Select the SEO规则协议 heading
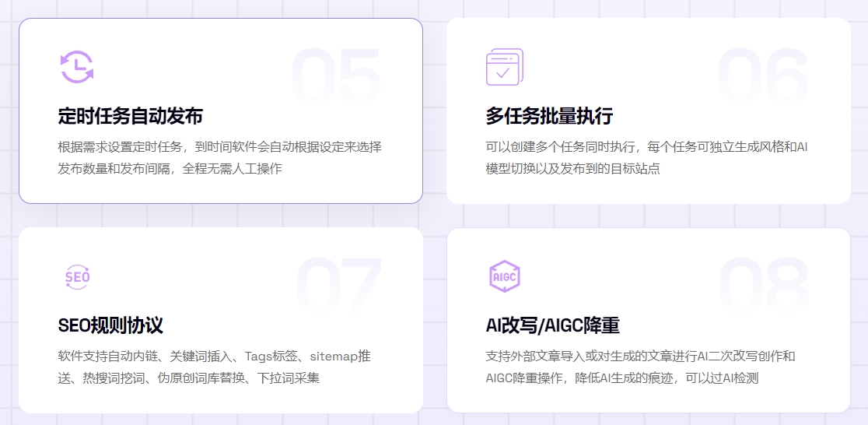 coord(110,325)
